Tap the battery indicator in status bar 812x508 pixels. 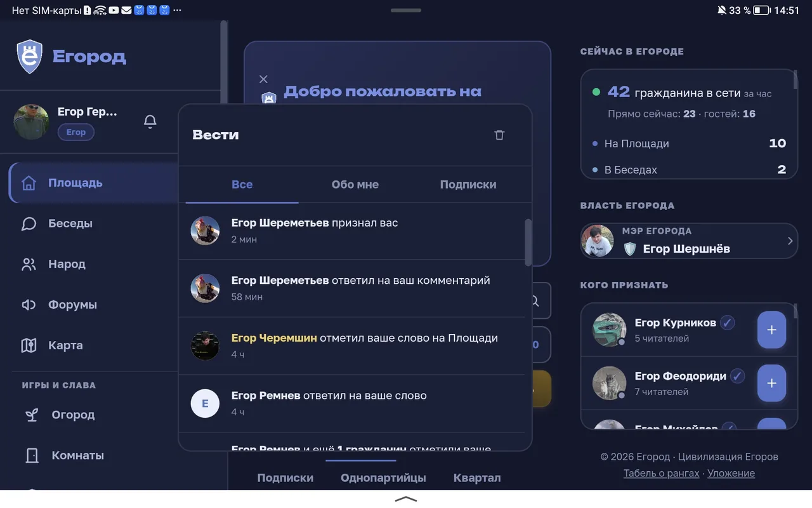[x=761, y=10]
